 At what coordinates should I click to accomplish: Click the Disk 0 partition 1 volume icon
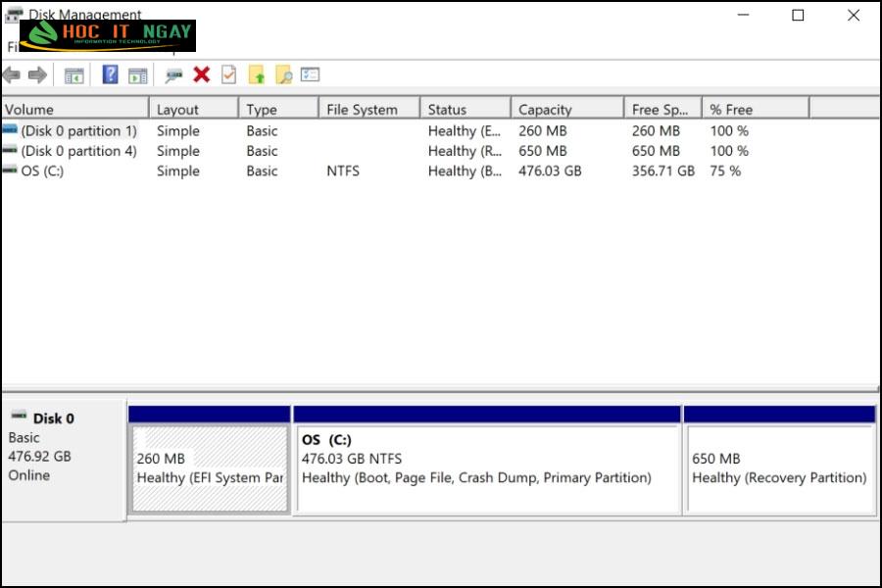pos(10,130)
